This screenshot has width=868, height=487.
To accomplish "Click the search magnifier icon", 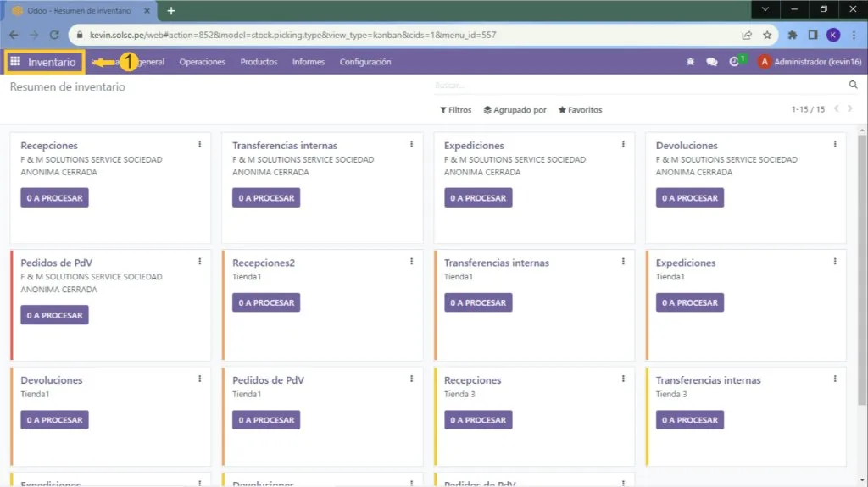I will (853, 85).
